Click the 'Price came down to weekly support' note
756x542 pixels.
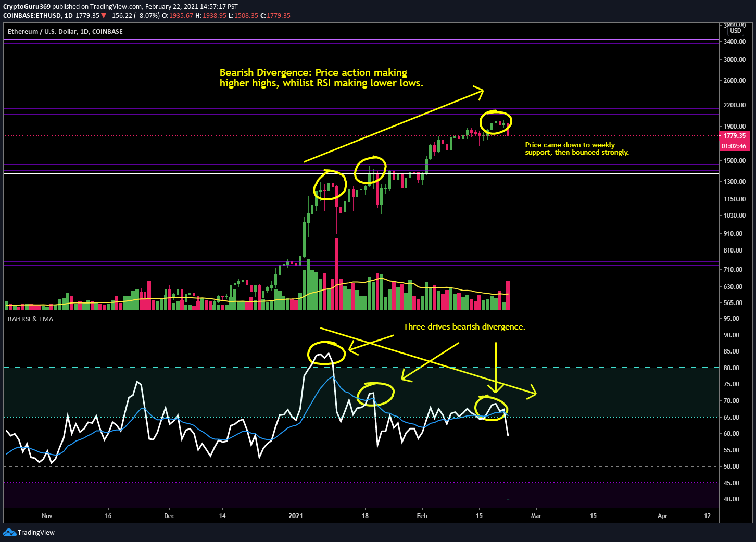pyautogui.click(x=577, y=149)
